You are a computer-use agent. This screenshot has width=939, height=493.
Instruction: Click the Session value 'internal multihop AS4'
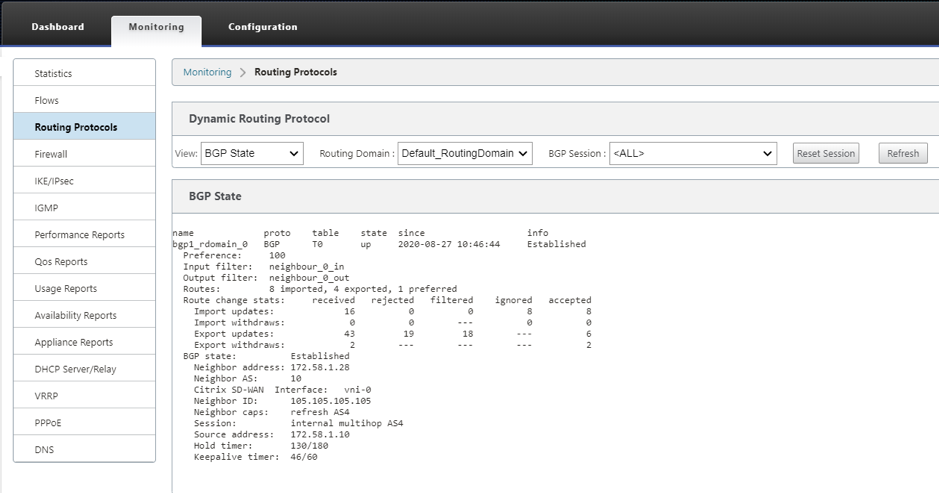click(x=347, y=423)
